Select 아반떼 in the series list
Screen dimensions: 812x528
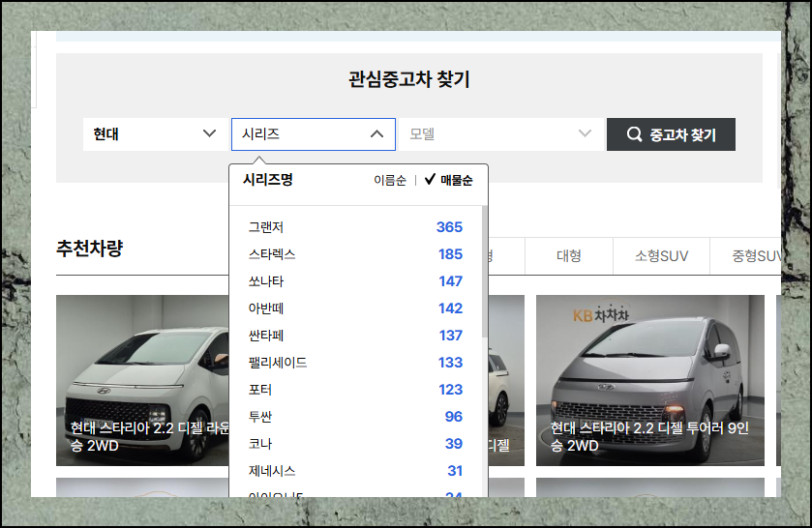tap(355, 308)
